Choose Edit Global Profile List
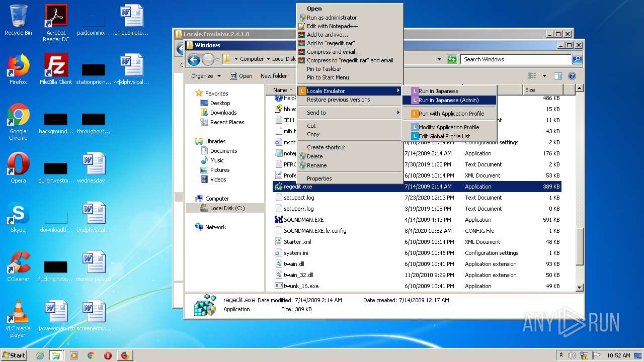Screen dimensions: 644x362 click(x=449, y=136)
